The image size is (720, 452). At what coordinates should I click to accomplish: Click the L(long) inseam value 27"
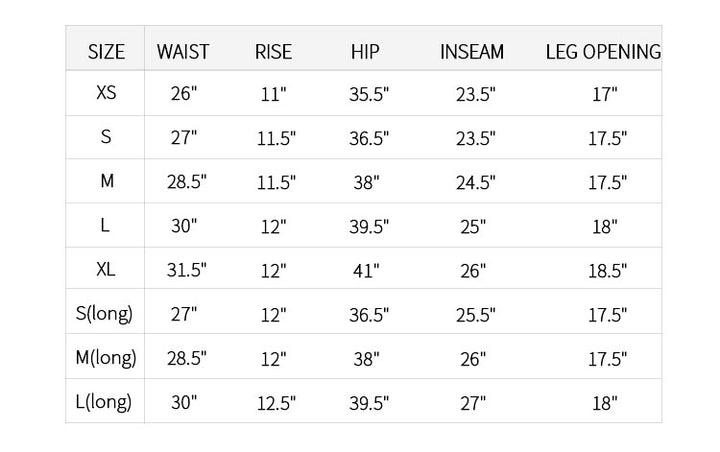pos(473,403)
